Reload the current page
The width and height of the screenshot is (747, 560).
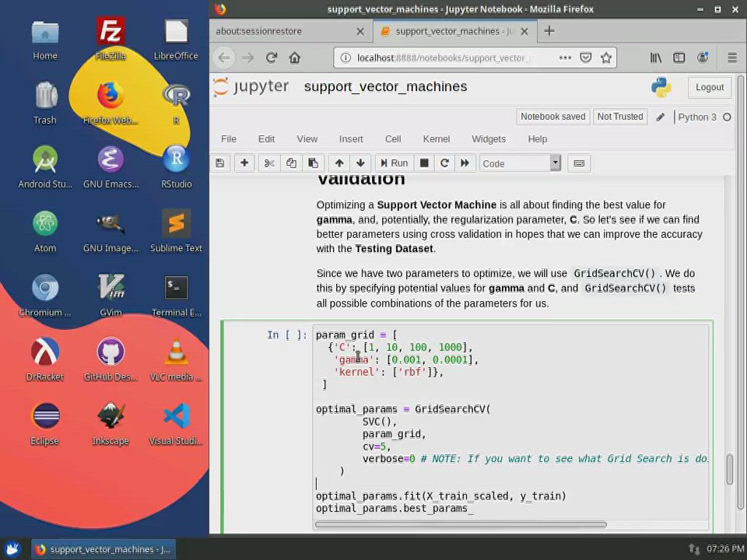point(272,58)
